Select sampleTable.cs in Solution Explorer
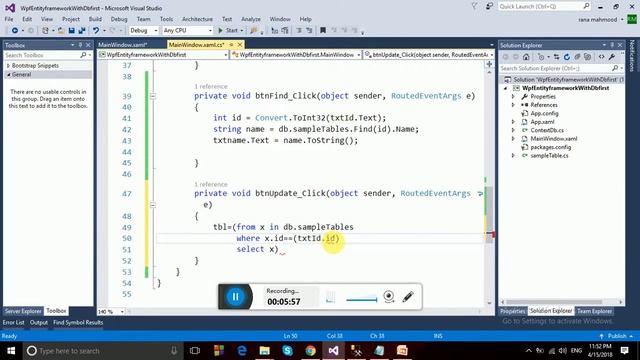640x360 pixels. 549,156
